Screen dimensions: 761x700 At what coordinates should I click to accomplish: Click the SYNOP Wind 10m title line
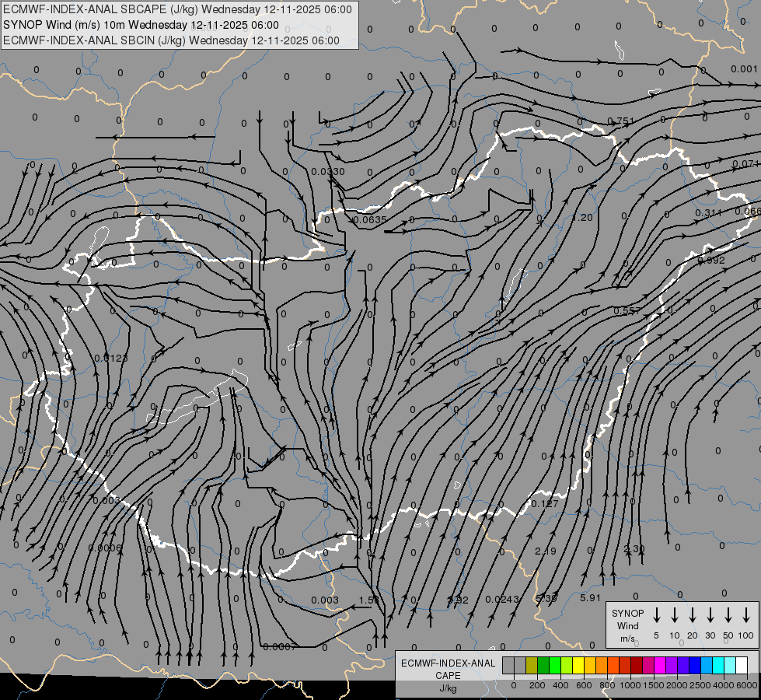(141, 25)
